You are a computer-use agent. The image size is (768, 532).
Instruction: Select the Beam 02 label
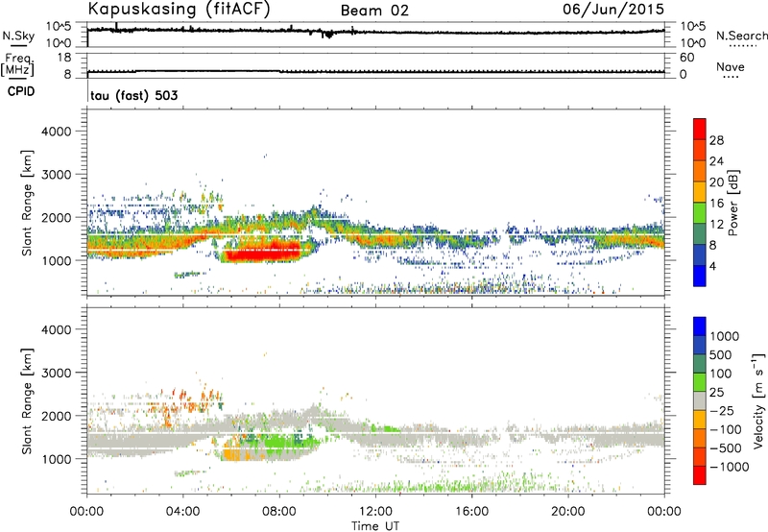click(x=374, y=11)
